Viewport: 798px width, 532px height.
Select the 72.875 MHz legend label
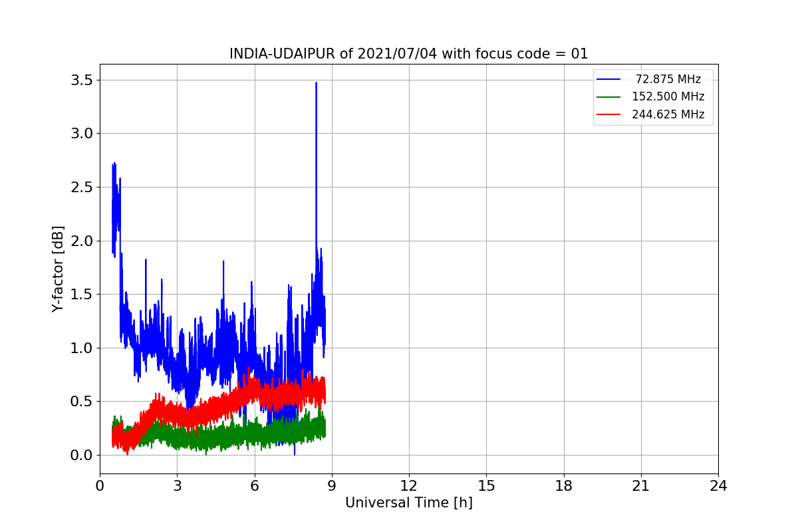(668, 79)
